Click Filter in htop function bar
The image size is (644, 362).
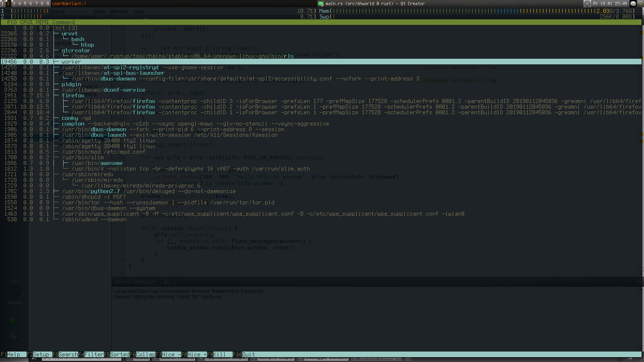(x=91, y=354)
